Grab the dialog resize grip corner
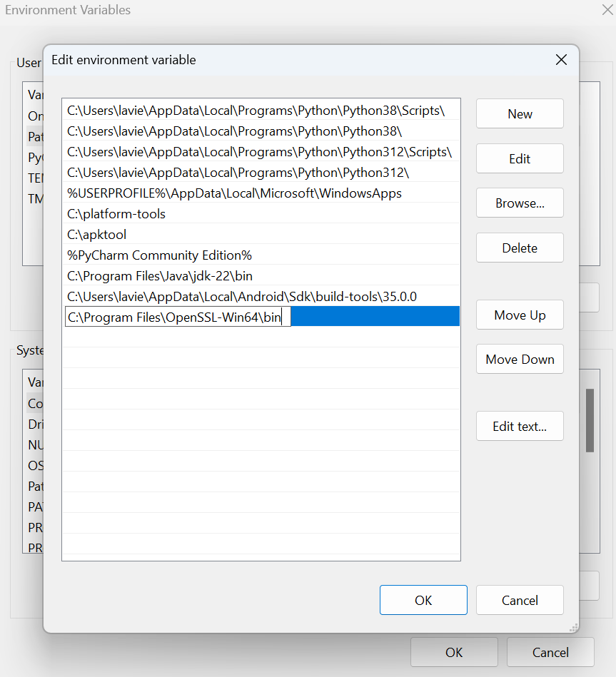Screen dimensions: 616x677 [574, 628]
